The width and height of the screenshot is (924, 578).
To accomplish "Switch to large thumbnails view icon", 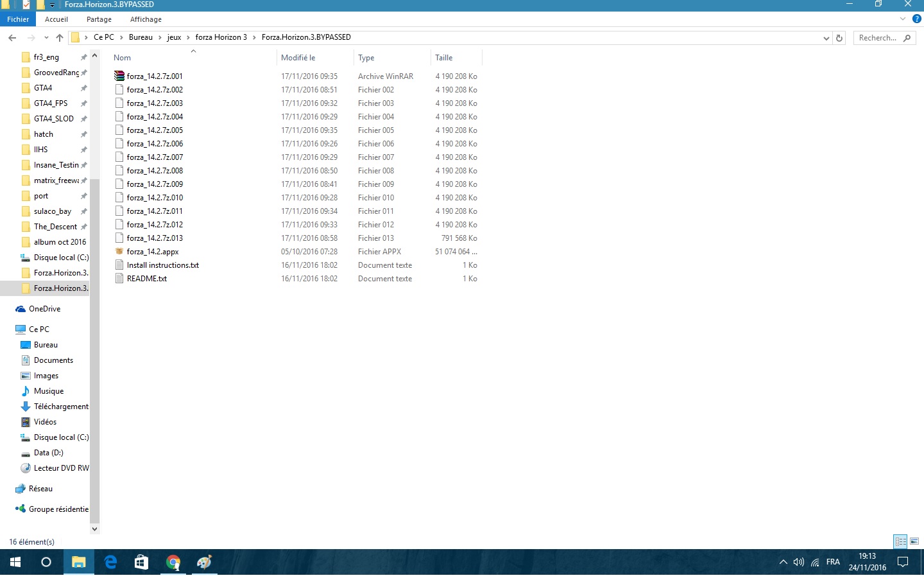I will 914,541.
